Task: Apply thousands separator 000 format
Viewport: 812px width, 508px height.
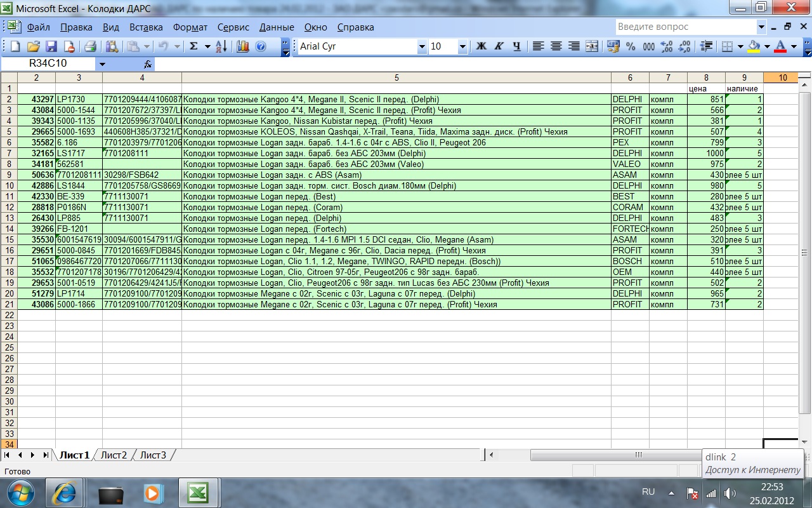Action: (649, 46)
